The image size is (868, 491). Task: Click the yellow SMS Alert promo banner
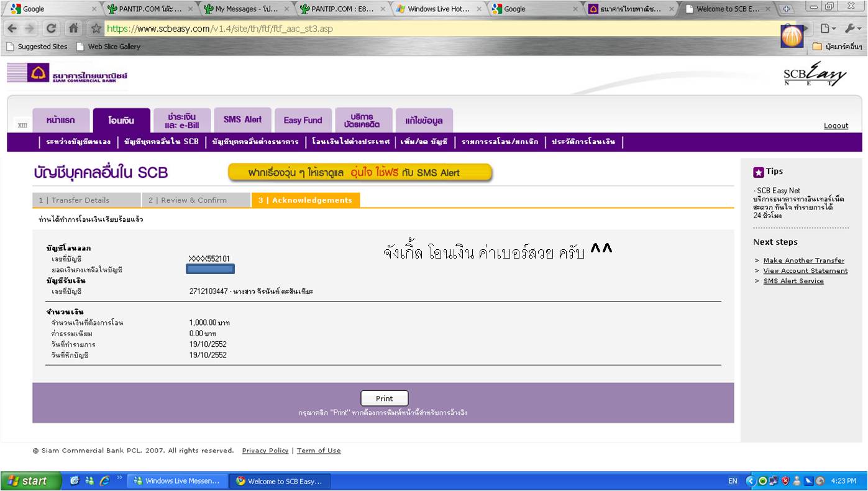click(x=360, y=173)
